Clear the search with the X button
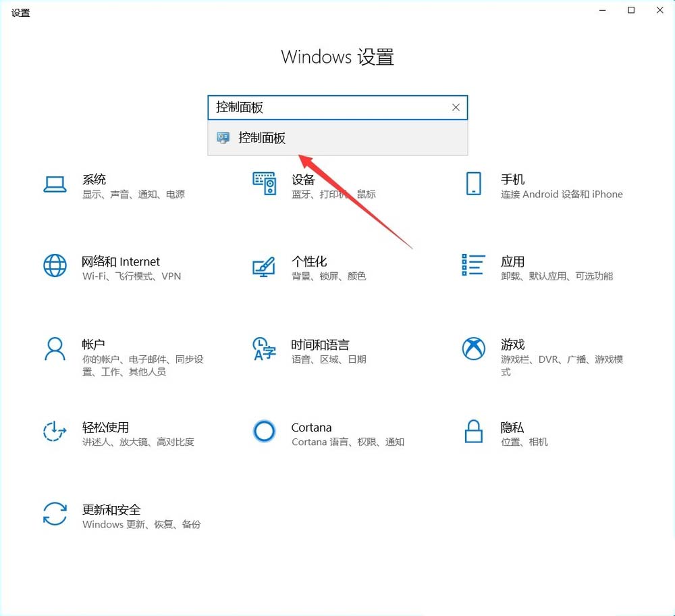This screenshot has width=675, height=616. click(456, 107)
